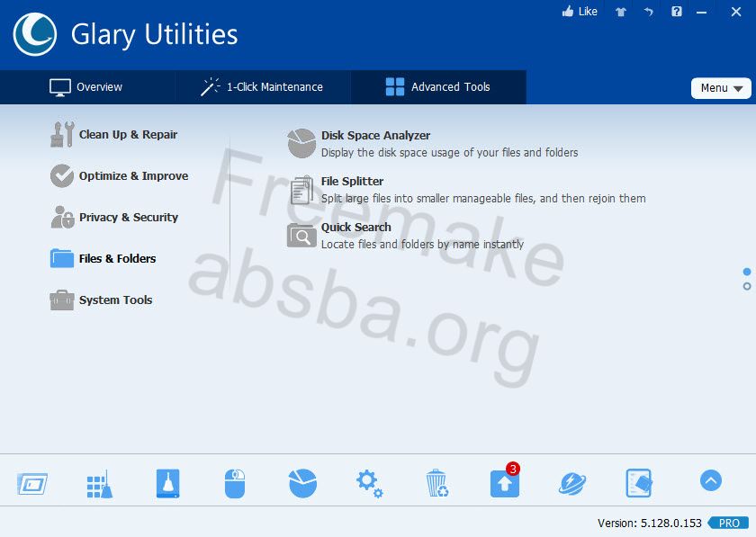Image resolution: width=756 pixels, height=537 pixels.
Task: Open the Overview tab
Action: click(x=86, y=87)
